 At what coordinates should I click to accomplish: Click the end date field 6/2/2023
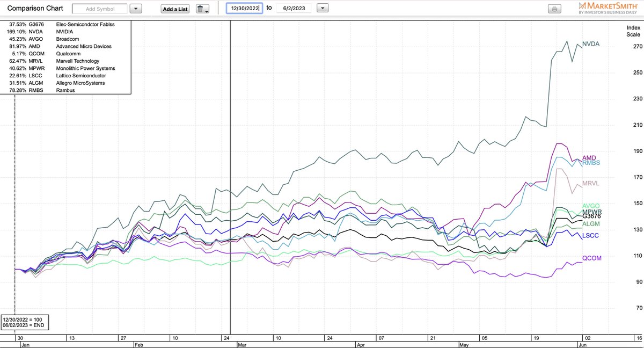click(x=294, y=8)
